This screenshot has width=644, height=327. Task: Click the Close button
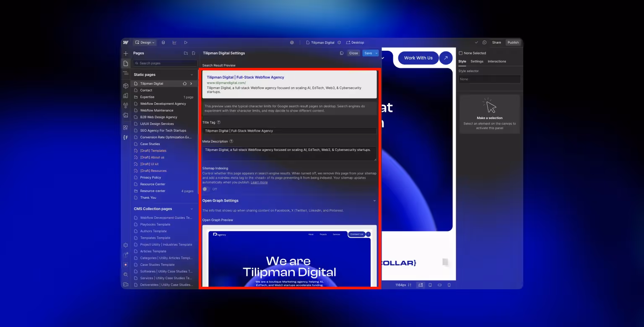pos(353,53)
